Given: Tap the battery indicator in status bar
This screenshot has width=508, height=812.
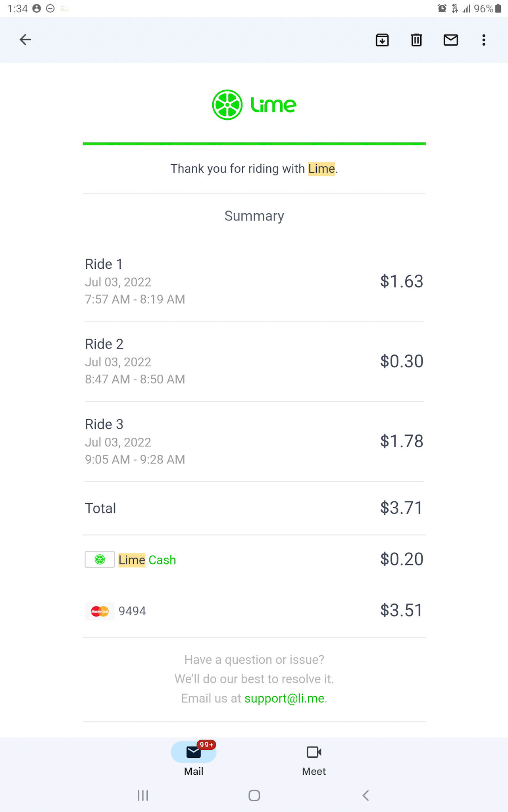Looking at the screenshot, I should (498, 9).
